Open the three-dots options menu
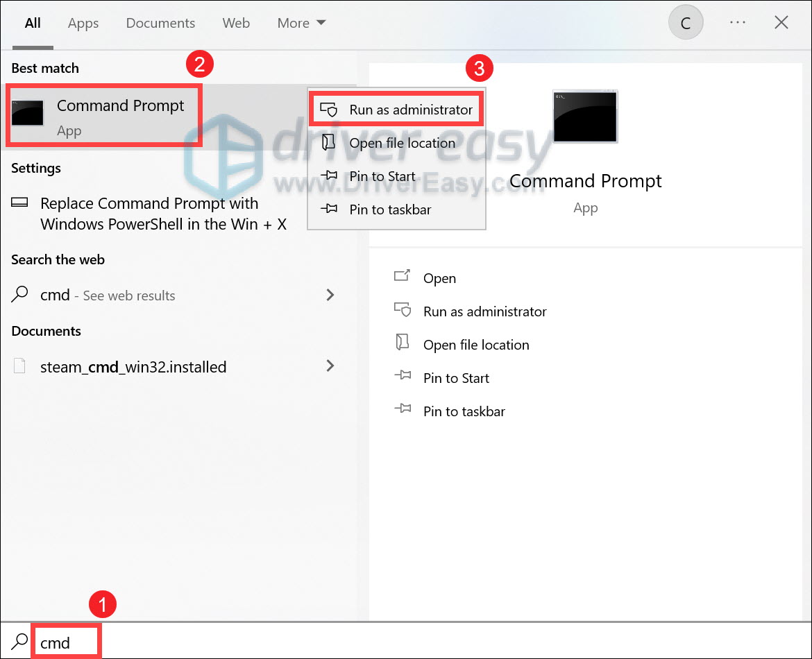The height and width of the screenshot is (659, 812). coord(738,22)
